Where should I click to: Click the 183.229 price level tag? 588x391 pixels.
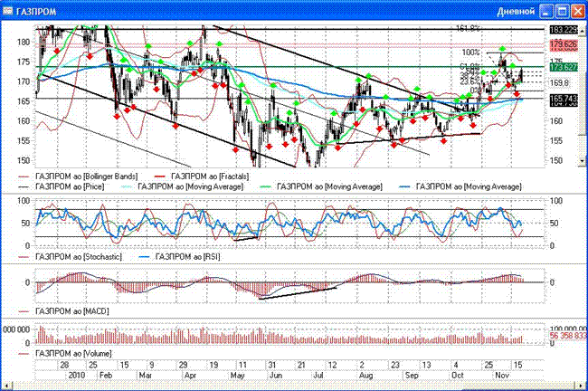point(564,30)
